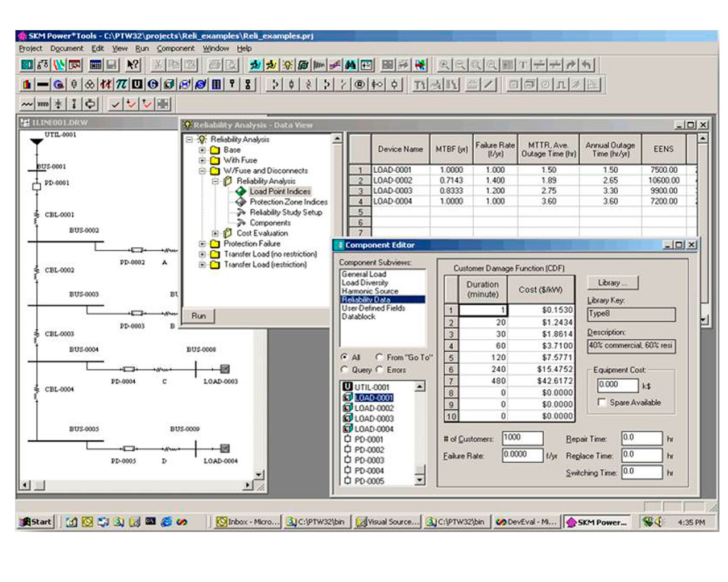Click the Windows Start button

(36, 521)
